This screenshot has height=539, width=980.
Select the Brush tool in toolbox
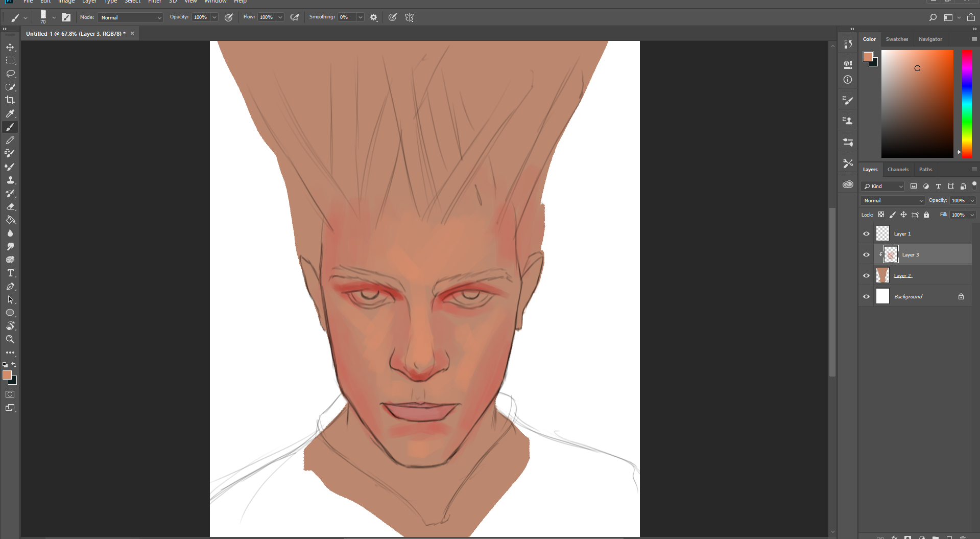click(10, 127)
